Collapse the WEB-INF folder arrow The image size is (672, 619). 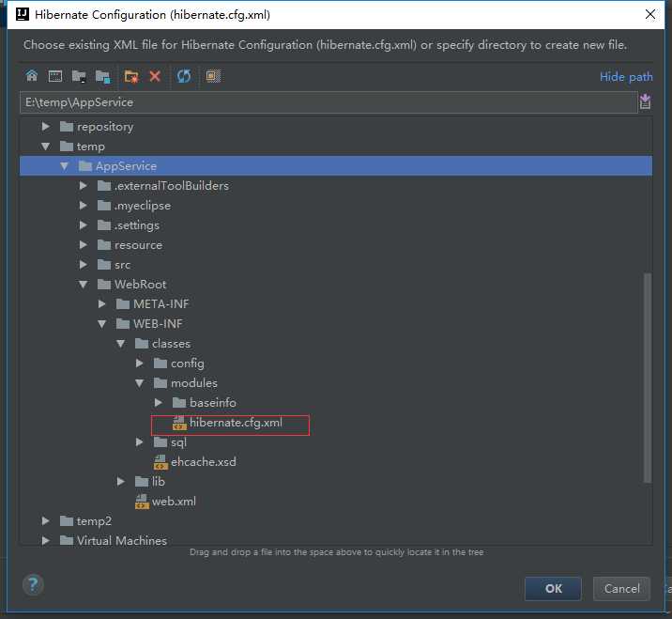point(102,324)
